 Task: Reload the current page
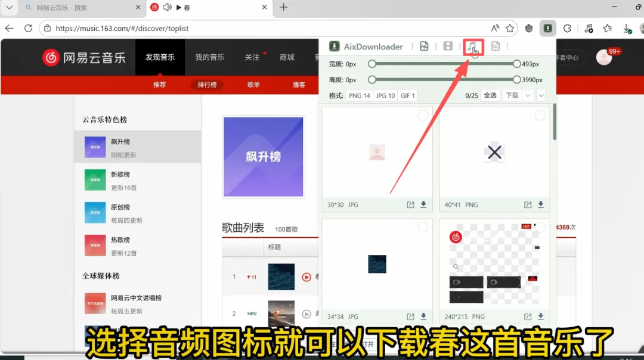[x=29, y=29]
